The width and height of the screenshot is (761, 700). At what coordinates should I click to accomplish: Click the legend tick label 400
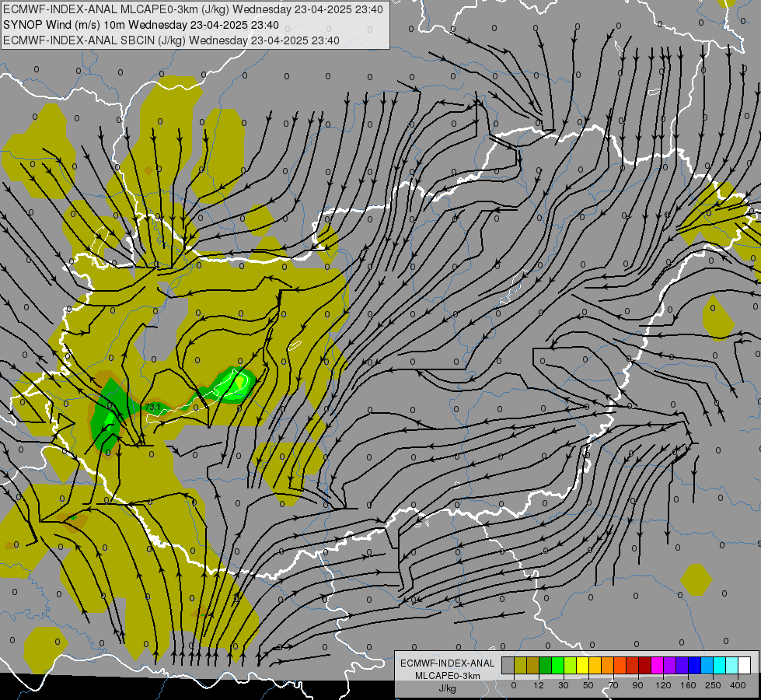(x=738, y=685)
